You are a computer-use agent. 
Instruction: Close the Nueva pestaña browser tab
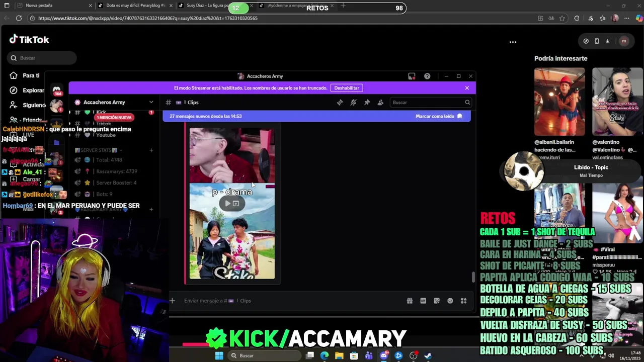(91, 6)
